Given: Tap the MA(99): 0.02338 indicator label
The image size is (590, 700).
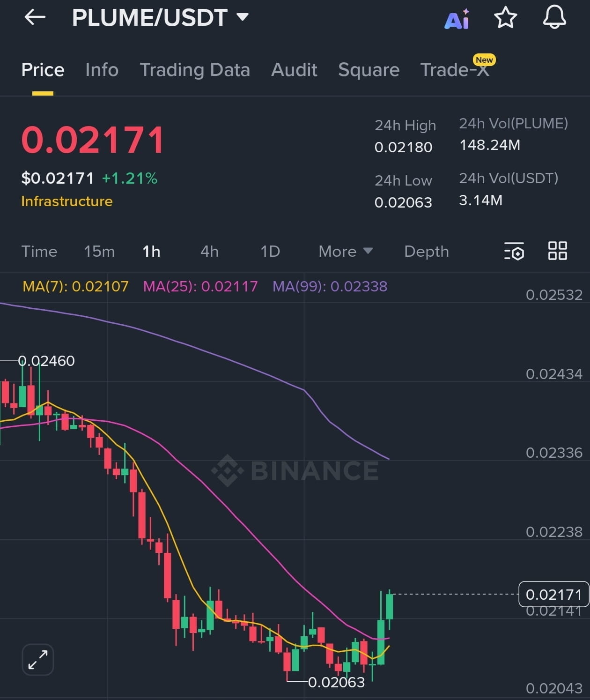Looking at the screenshot, I should pyautogui.click(x=330, y=286).
